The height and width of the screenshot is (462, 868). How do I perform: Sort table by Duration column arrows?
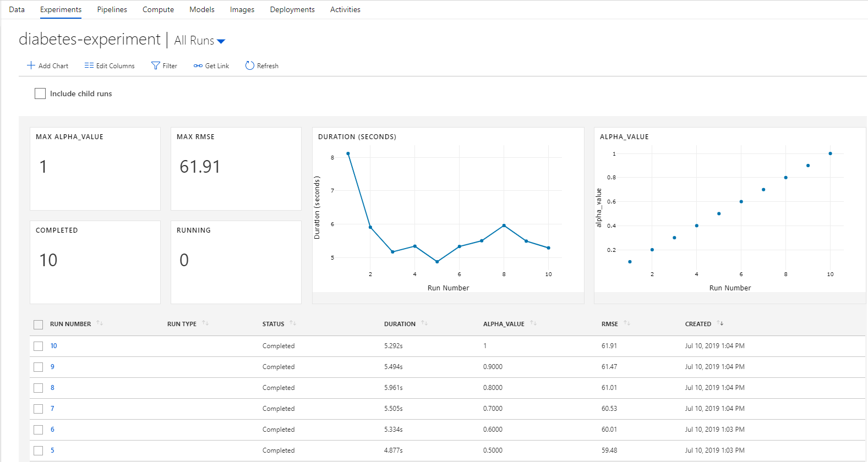(x=424, y=323)
